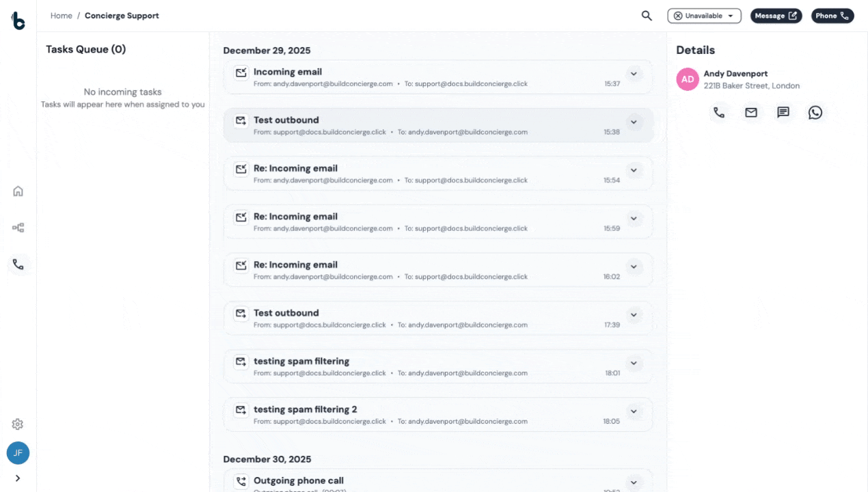The image size is (868, 492).
Task: Open the email icon in the Details panel
Action: 751,112
